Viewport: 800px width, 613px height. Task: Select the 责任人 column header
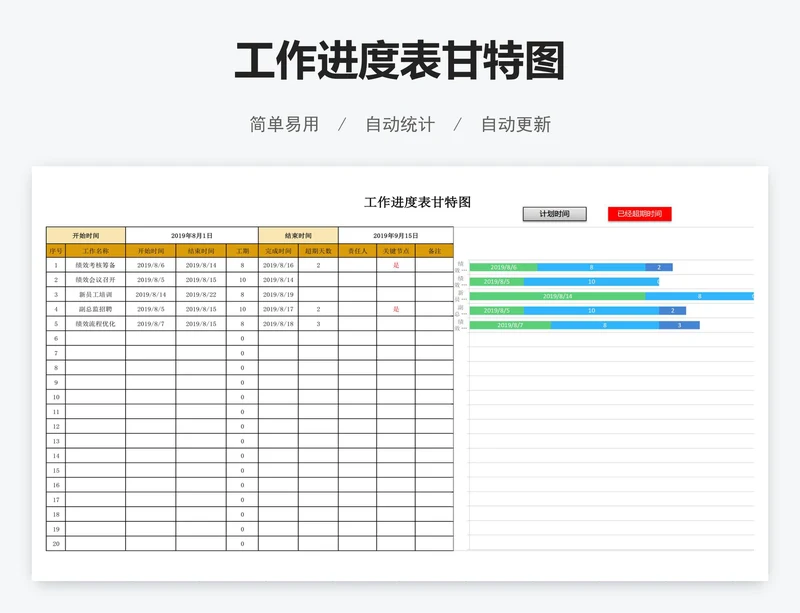click(x=357, y=251)
